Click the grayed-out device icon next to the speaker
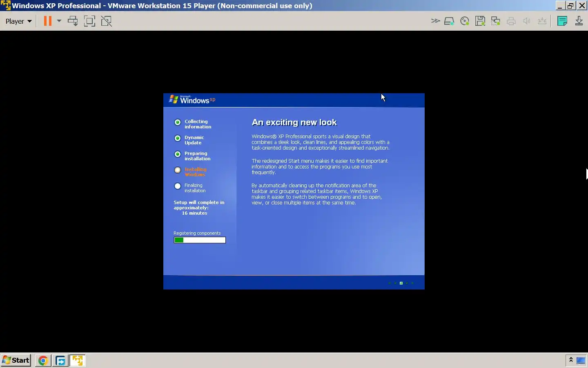588x368 pixels. [x=542, y=21]
